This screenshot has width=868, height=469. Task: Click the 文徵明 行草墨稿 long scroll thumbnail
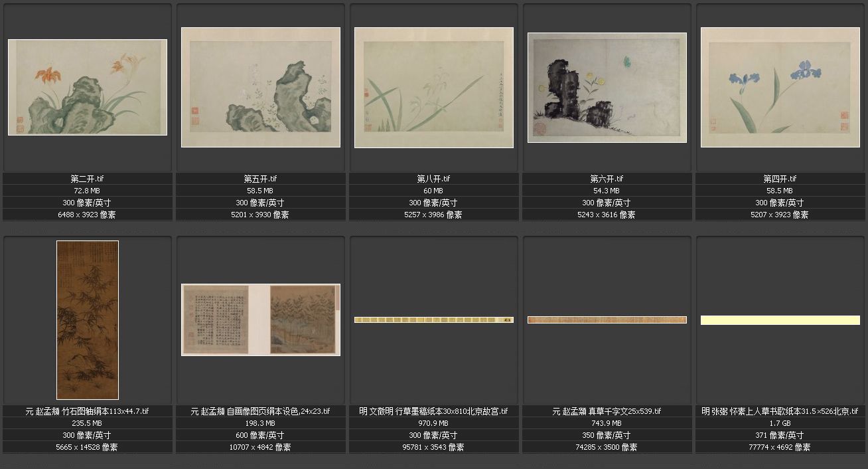(434, 320)
